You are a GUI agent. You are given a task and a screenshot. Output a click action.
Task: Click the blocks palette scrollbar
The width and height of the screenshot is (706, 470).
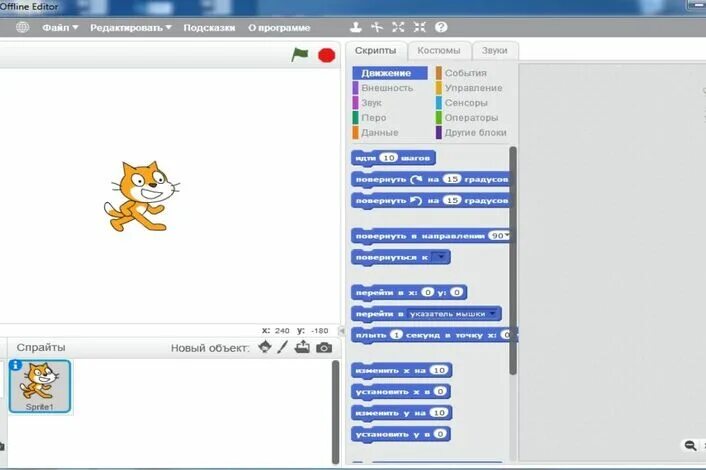[x=513, y=260]
